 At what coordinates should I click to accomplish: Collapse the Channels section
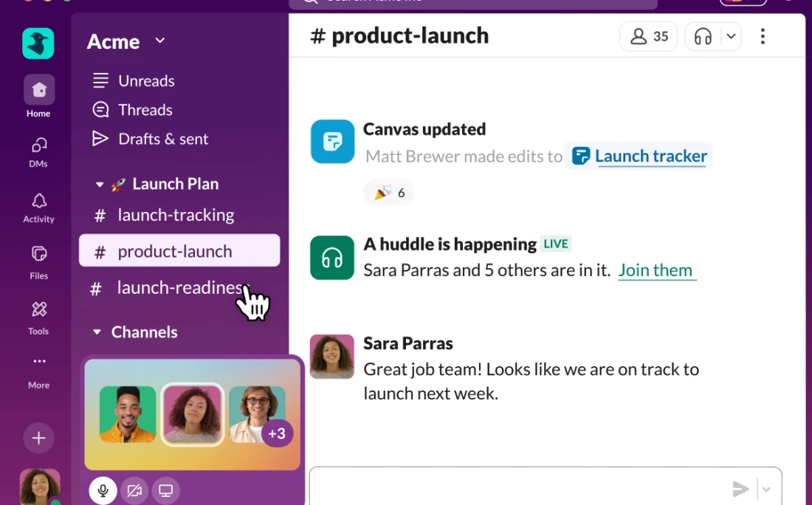click(97, 331)
